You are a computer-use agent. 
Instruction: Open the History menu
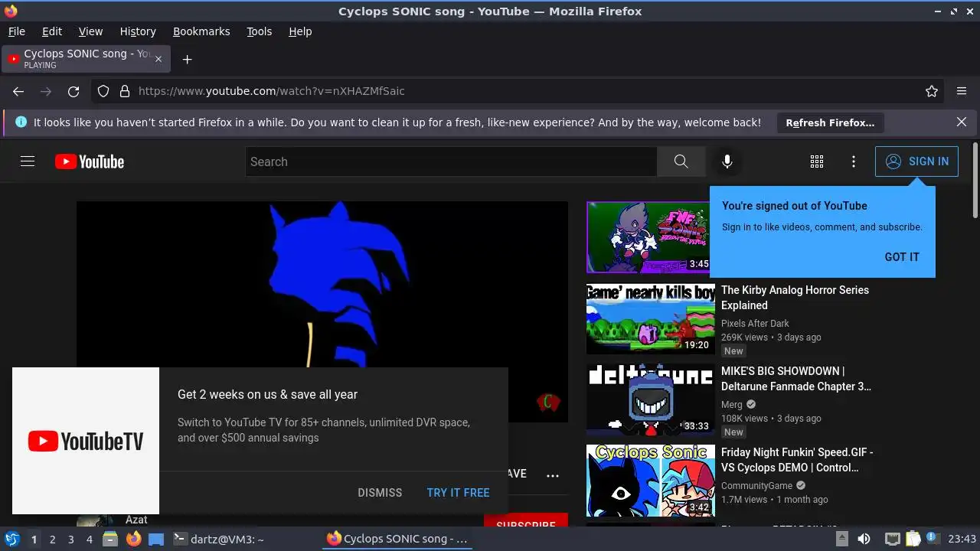click(x=138, y=31)
